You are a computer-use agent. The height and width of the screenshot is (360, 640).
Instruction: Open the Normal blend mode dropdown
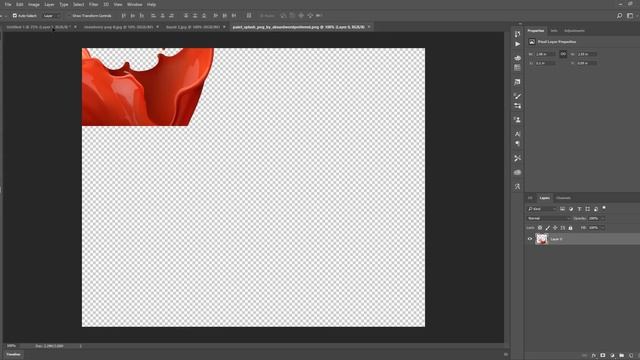click(x=549, y=218)
